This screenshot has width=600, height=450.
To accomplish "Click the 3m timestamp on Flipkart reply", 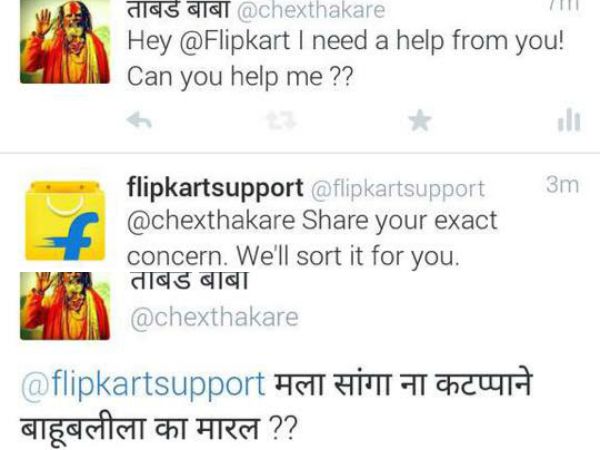I will point(562,185).
